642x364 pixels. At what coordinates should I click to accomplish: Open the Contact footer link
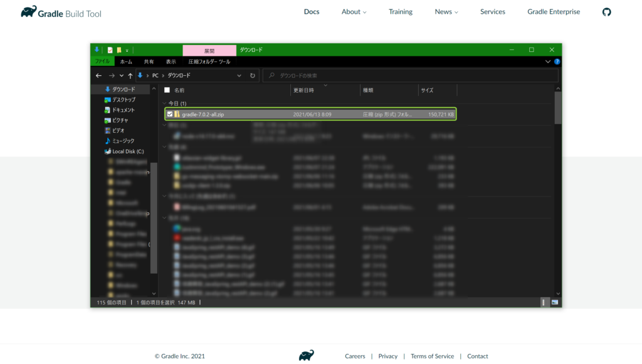pos(477,356)
